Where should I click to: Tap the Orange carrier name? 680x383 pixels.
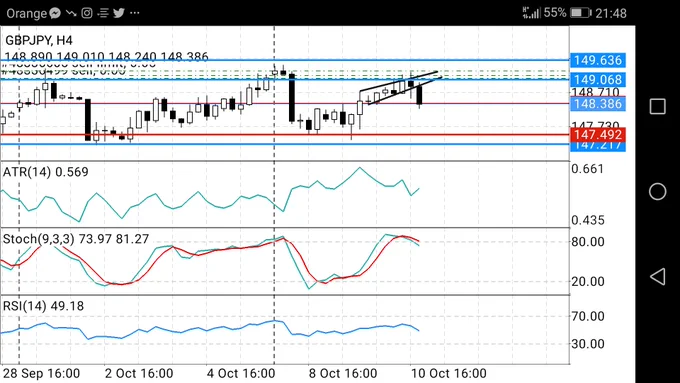coord(26,13)
